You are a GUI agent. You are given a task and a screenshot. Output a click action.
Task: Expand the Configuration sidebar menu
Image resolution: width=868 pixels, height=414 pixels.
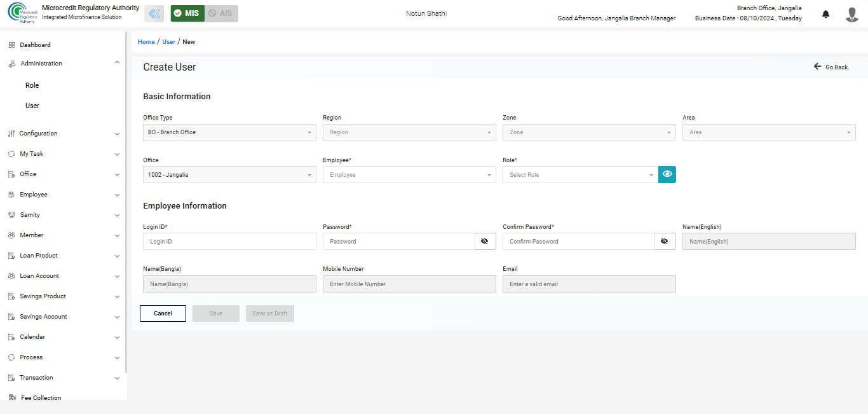pyautogui.click(x=64, y=134)
